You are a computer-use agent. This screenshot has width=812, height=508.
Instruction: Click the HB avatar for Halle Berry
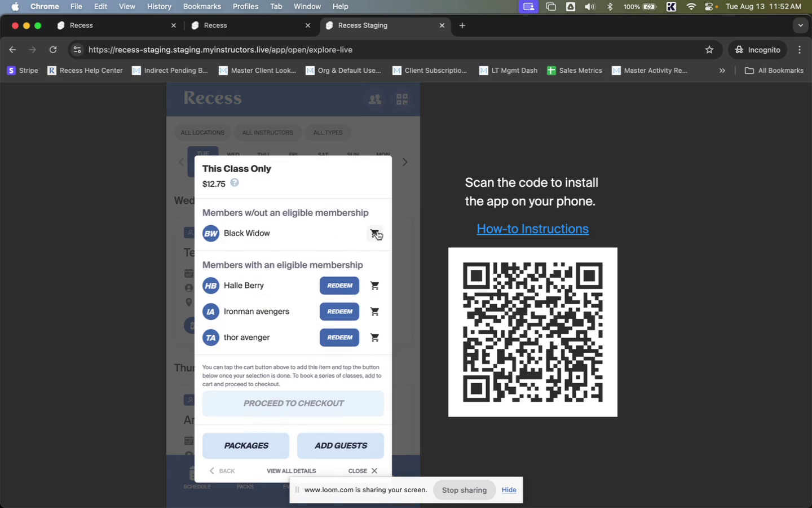click(x=211, y=286)
